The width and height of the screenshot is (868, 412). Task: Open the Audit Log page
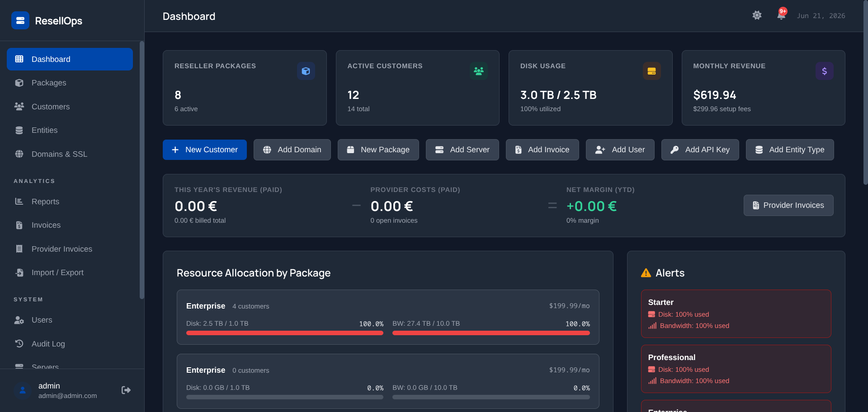tap(70, 344)
